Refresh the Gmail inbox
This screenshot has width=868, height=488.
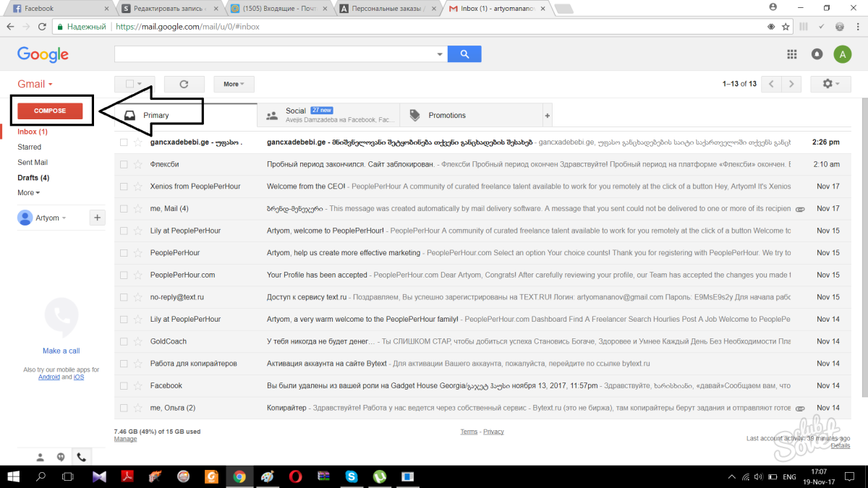point(184,84)
